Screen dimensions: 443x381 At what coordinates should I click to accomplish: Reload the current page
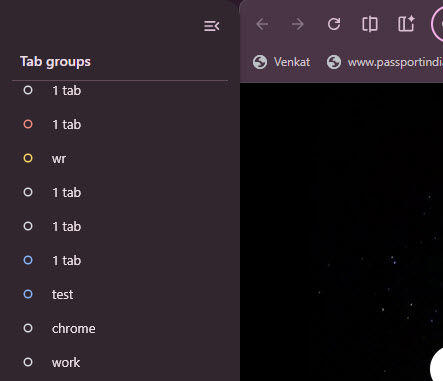tap(334, 24)
